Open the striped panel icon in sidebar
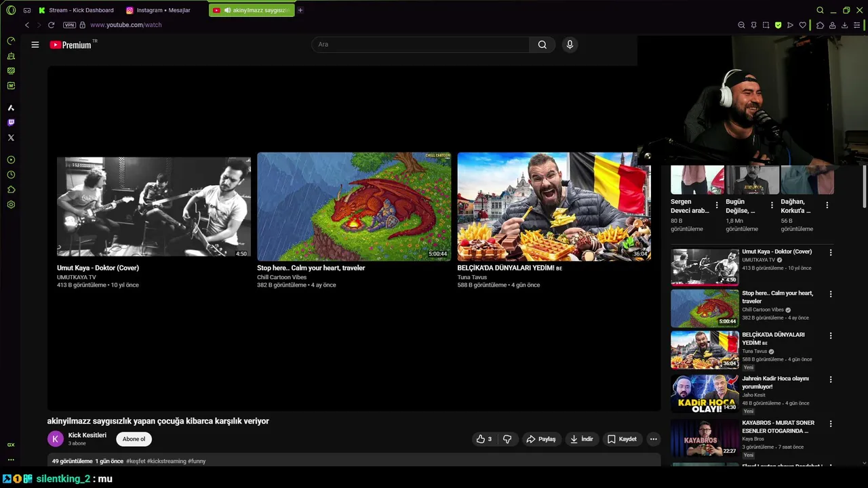The height and width of the screenshot is (488, 868). [x=11, y=70]
